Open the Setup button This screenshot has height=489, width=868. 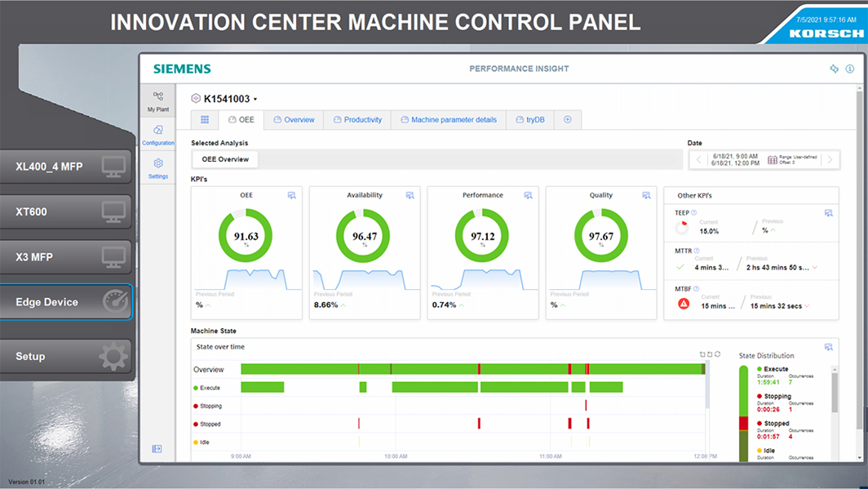[x=66, y=356]
